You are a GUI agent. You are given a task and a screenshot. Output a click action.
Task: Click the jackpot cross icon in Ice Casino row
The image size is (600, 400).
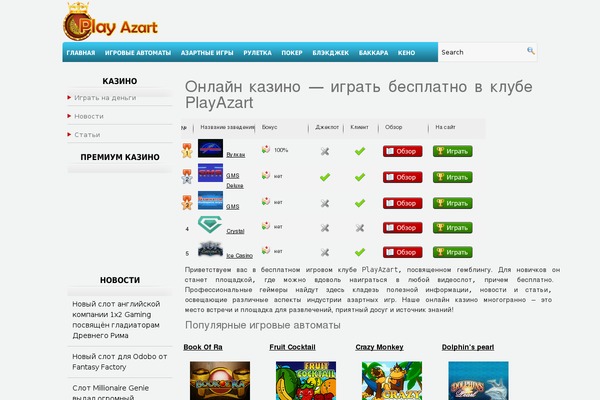325,252
